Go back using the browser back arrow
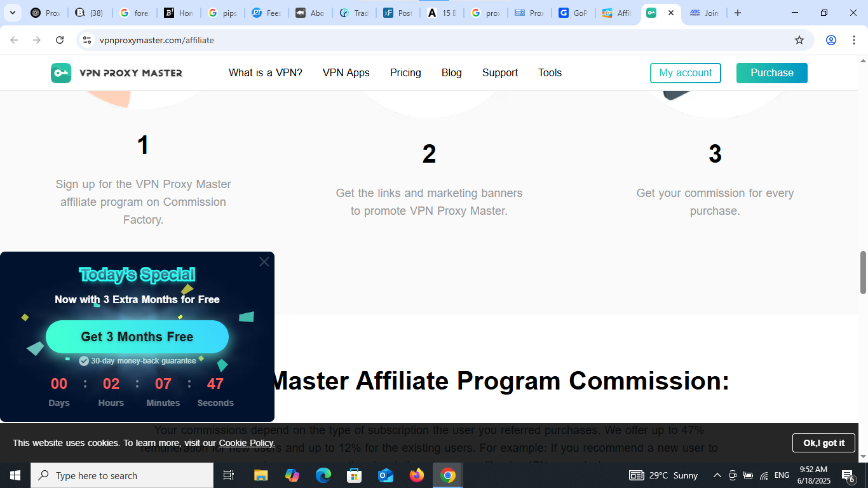 [x=14, y=40]
